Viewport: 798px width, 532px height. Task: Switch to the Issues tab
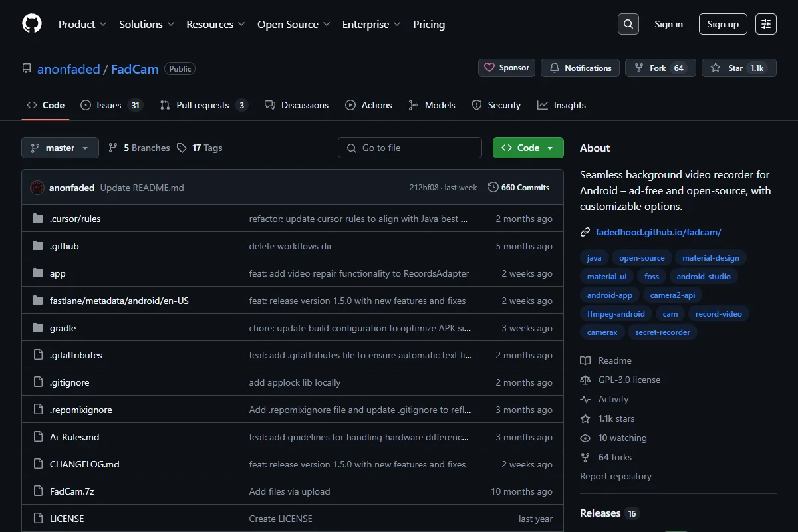point(112,105)
